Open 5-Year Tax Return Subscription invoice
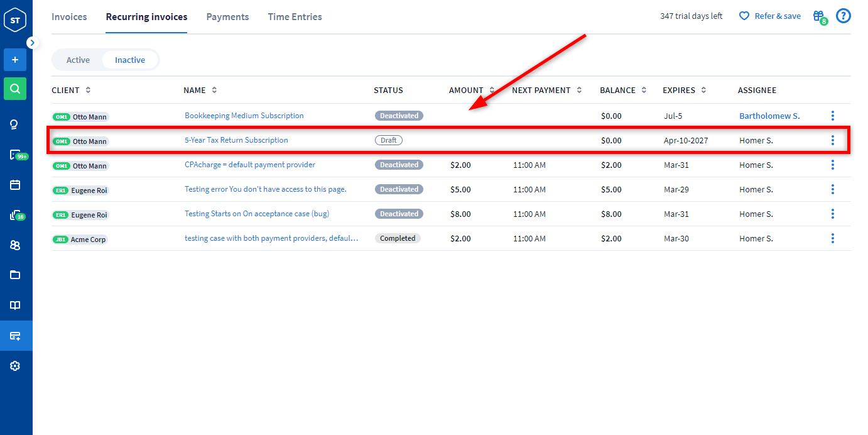 coord(236,140)
